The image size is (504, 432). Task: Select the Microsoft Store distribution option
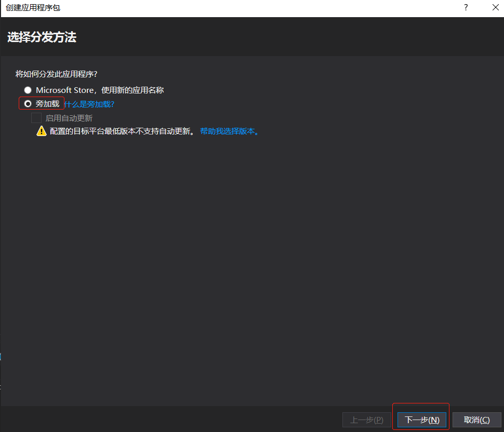pos(28,89)
